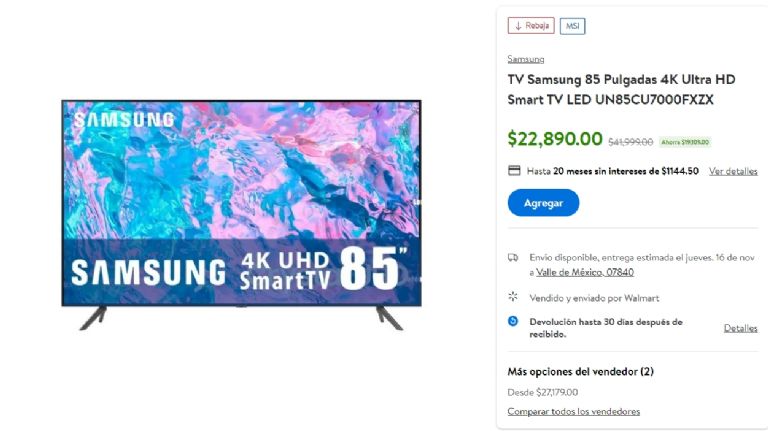The image size is (768, 431).
Task: Open the Samsung brand link
Action: pyautogui.click(x=526, y=59)
